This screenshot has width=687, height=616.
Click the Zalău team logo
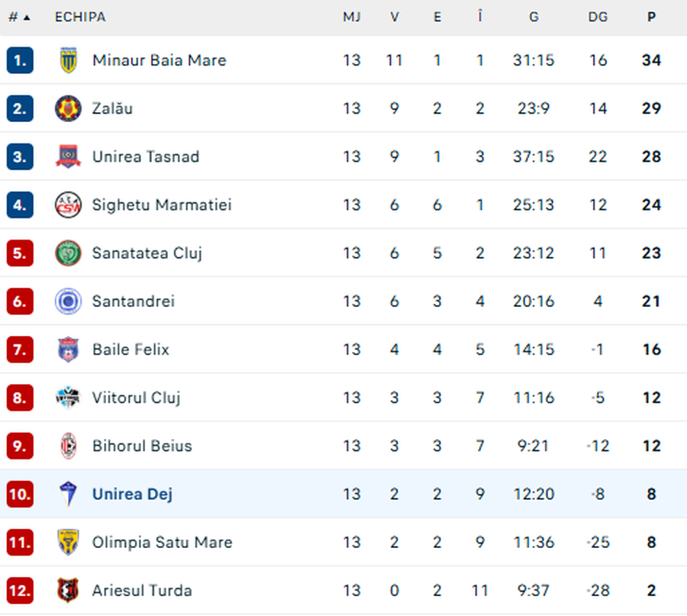pos(69,108)
